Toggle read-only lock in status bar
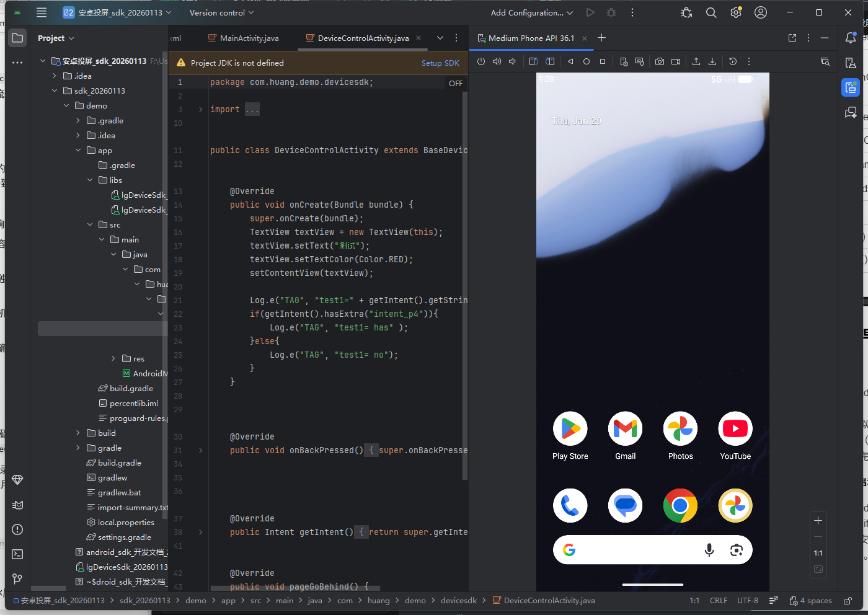Image resolution: width=868 pixels, height=615 pixels. tap(848, 600)
